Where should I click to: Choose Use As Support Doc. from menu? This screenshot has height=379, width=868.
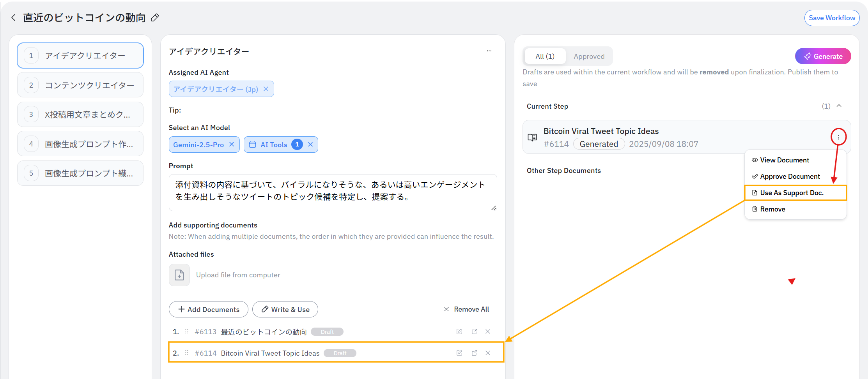click(792, 193)
